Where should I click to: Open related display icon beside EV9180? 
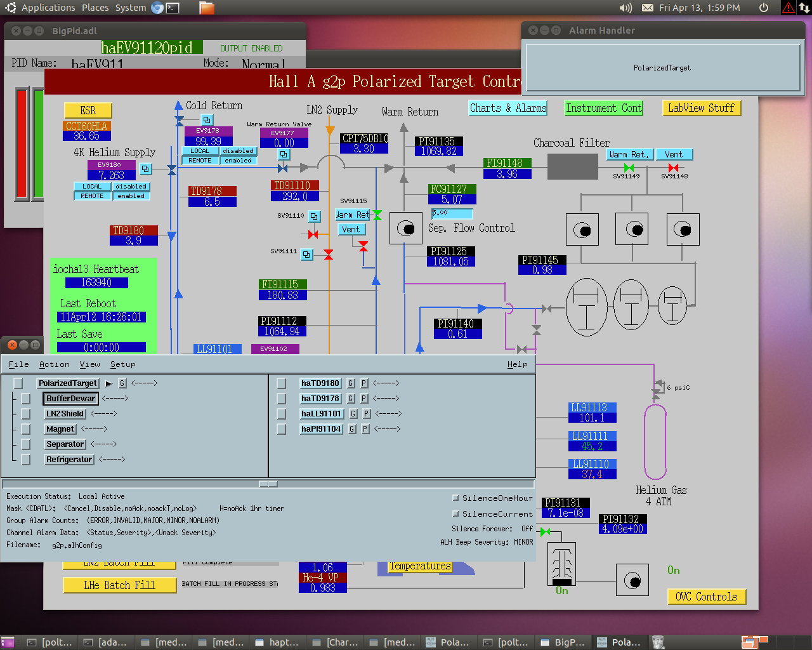[x=145, y=169]
